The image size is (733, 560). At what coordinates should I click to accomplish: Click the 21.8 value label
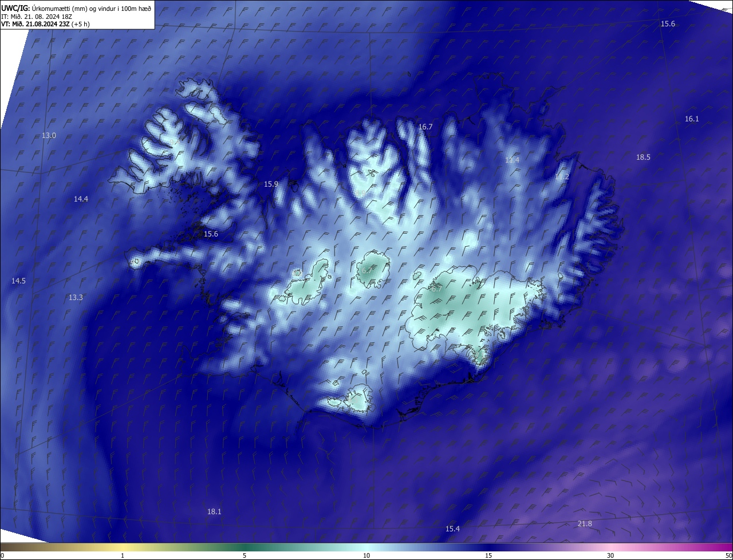point(585,524)
